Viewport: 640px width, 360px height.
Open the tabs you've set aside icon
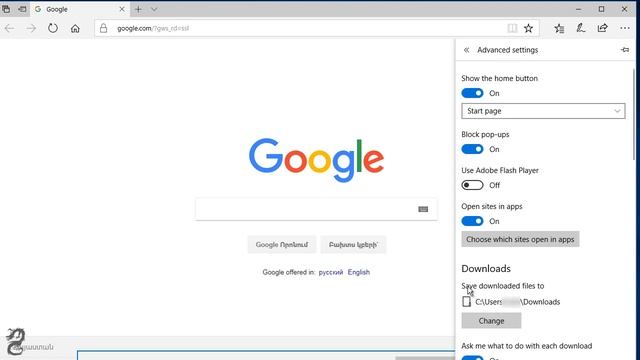point(6,9)
